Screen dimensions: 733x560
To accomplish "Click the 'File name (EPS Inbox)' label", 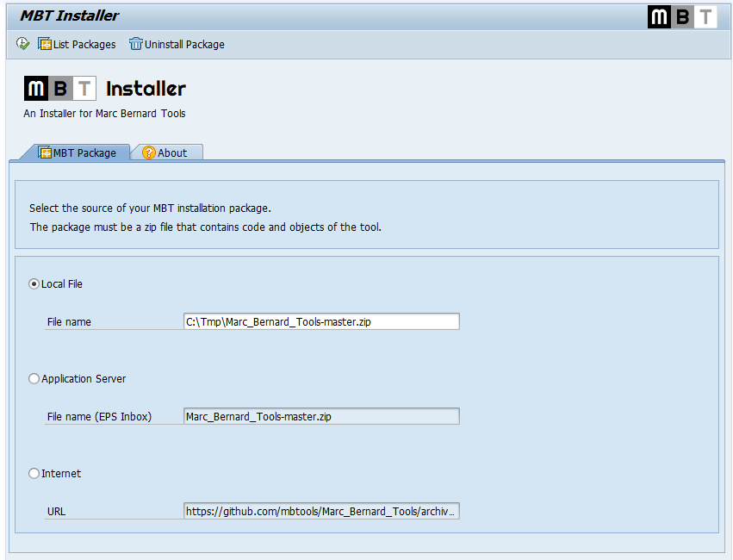I will (99, 416).
